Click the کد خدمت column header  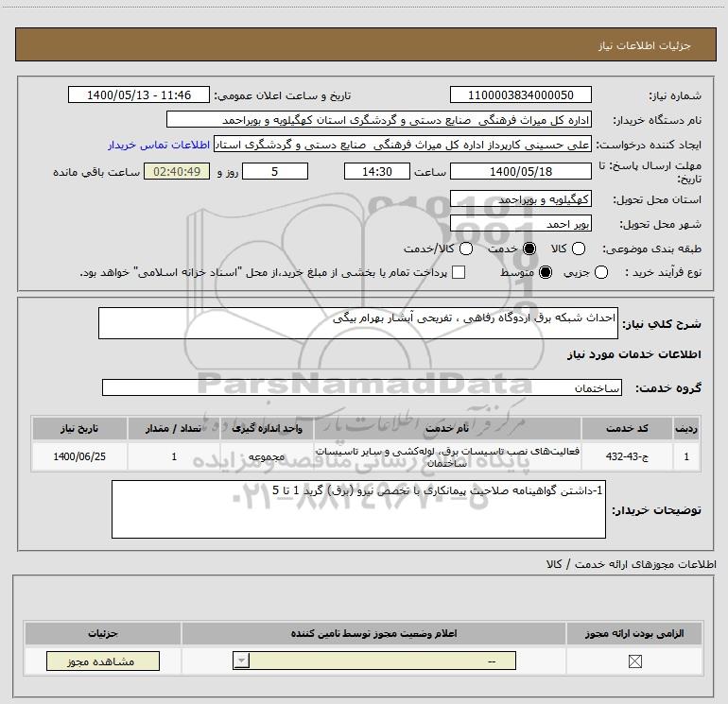627,428
